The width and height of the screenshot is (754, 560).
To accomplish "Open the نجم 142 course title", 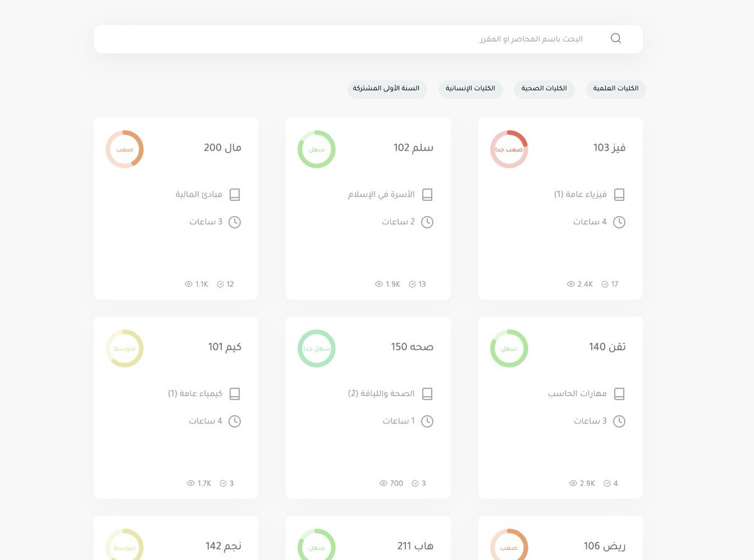I will pyautogui.click(x=224, y=546).
